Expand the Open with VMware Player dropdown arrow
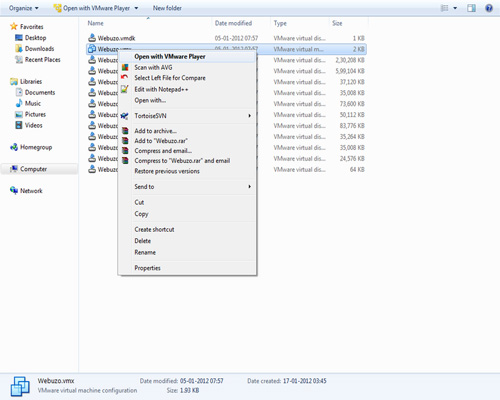Screen dimensions: 500x400 tap(136, 8)
